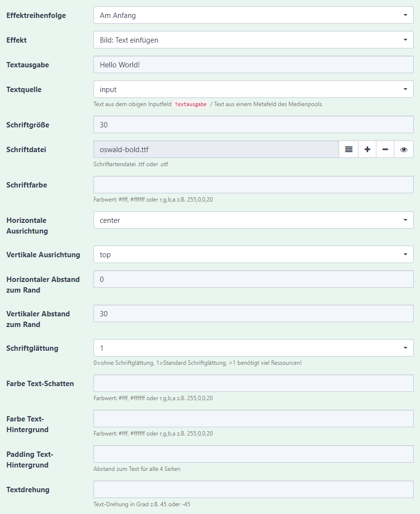
Task: Click the Textdrehung label
Action: [28, 490]
